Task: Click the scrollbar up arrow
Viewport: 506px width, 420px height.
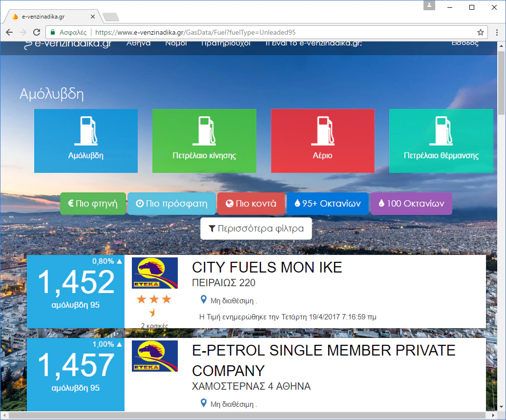Action: coord(501,46)
